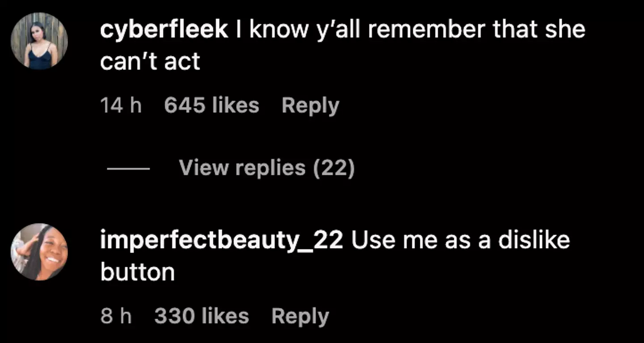This screenshot has width=644, height=343.
Task: Click the divider line beside View replies
Action: [x=127, y=168]
